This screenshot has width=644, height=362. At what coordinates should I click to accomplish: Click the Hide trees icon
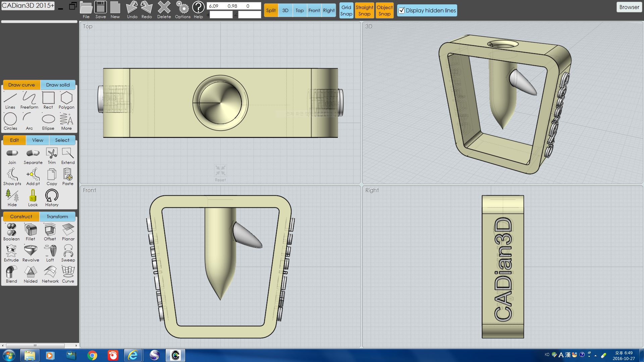(x=12, y=198)
